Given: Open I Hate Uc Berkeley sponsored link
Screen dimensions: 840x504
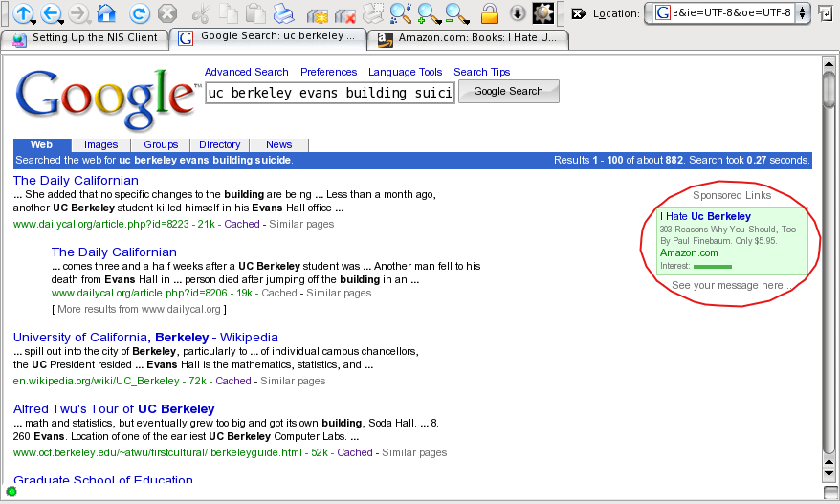Looking at the screenshot, I should pyautogui.click(x=705, y=216).
